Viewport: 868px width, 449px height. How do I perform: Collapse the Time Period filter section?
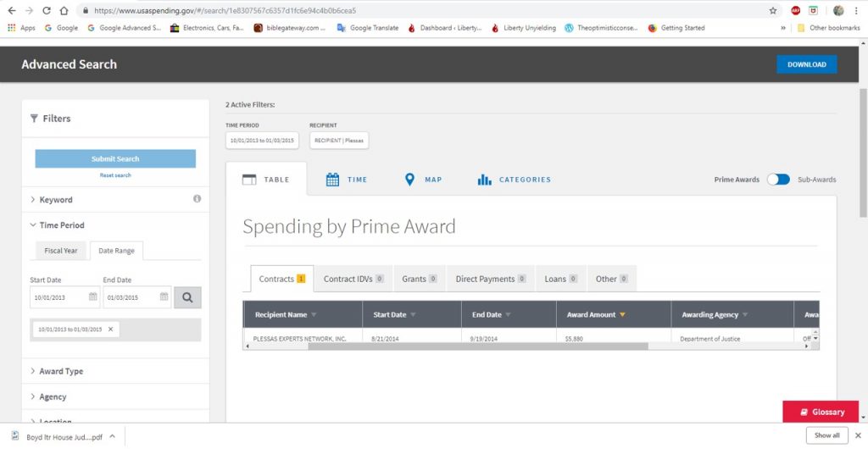pyautogui.click(x=58, y=225)
